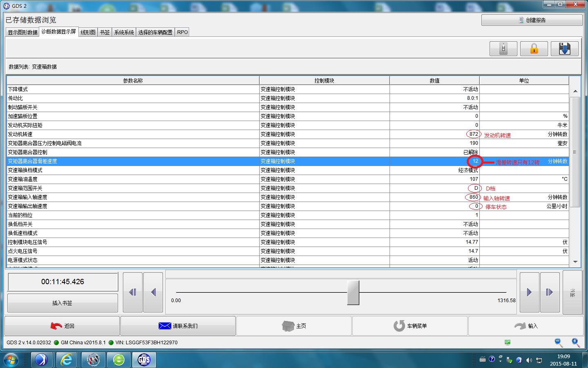Screen dimensions: 588x368
Task: Select the 制动踏板开关 row
Action: pyautogui.click(x=288, y=107)
